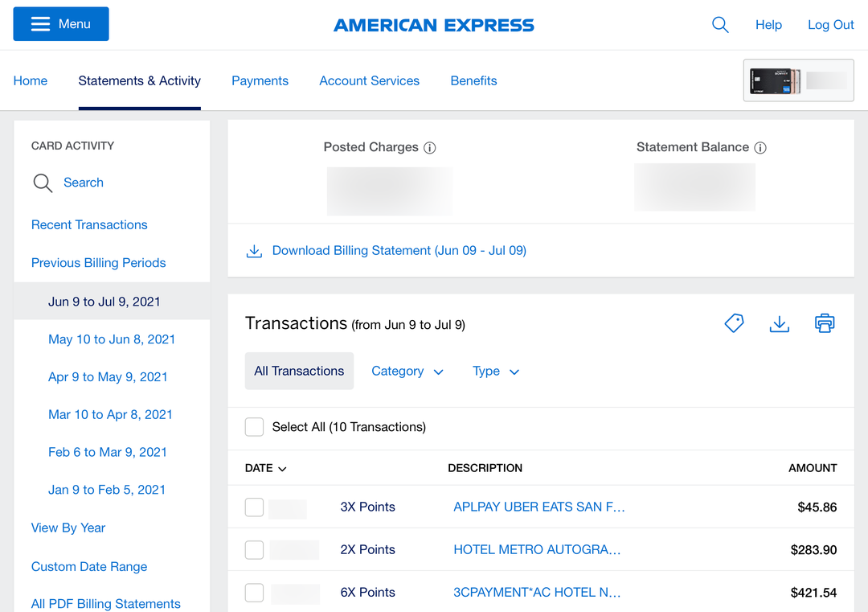Open the Account Services tab

point(369,80)
